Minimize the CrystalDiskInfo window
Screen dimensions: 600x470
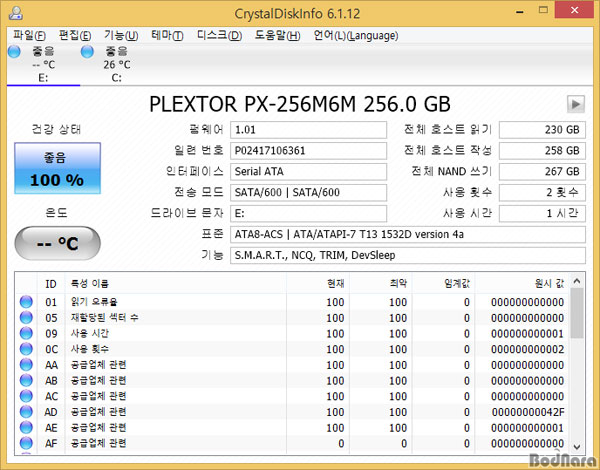(x=519, y=12)
